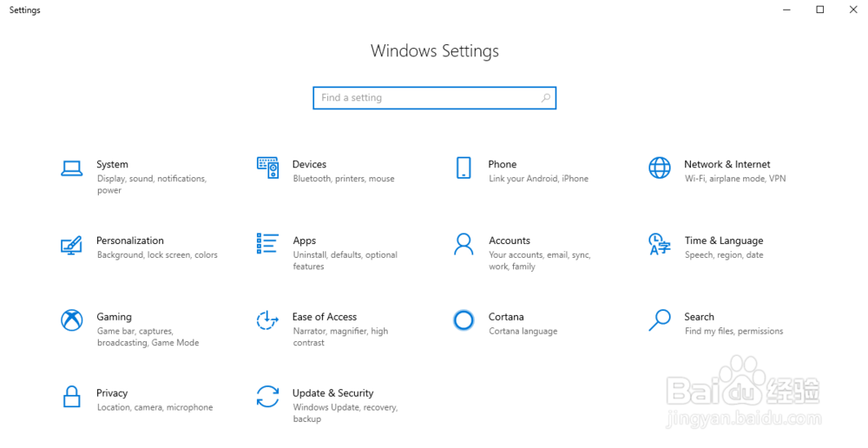Screen dimensions: 868x448
Task: Click the magnifier icon in the search box
Action: [546, 98]
